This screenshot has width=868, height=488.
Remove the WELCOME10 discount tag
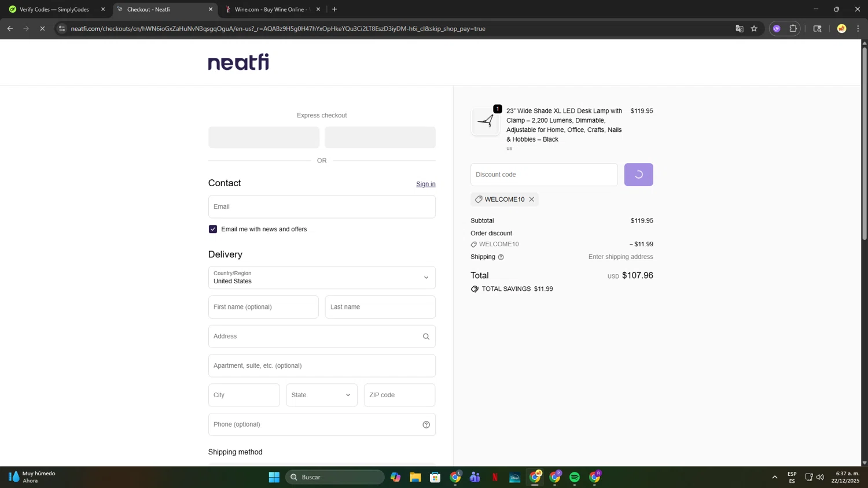tap(531, 199)
